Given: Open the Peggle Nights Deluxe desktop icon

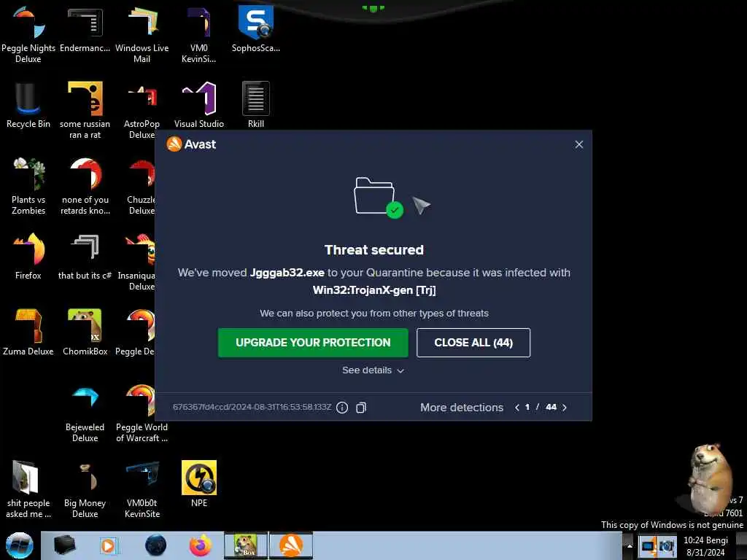Looking at the screenshot, I should (28, 34).
